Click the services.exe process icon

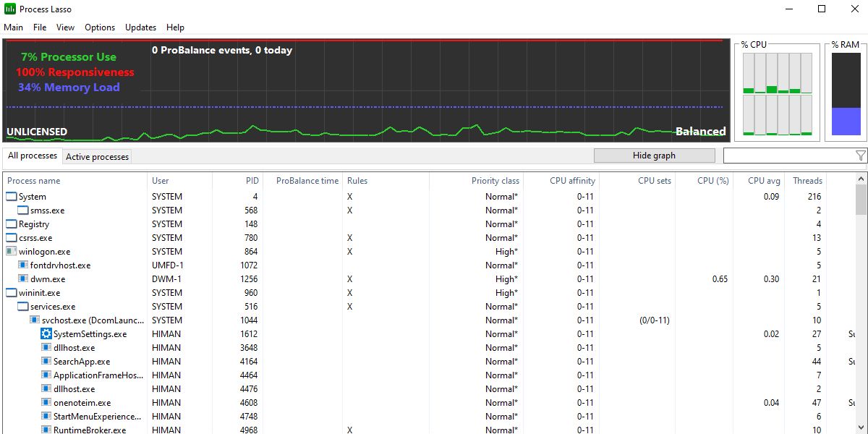[23, 307]
